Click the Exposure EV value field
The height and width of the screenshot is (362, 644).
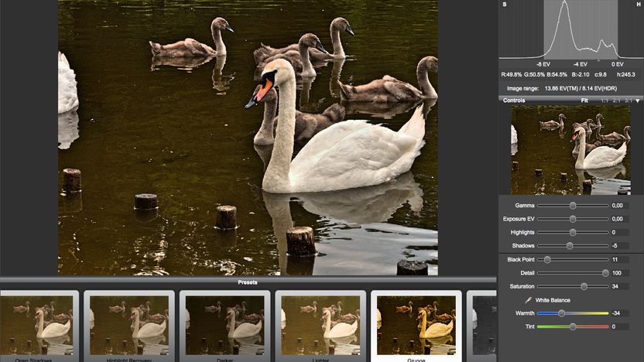620,219
